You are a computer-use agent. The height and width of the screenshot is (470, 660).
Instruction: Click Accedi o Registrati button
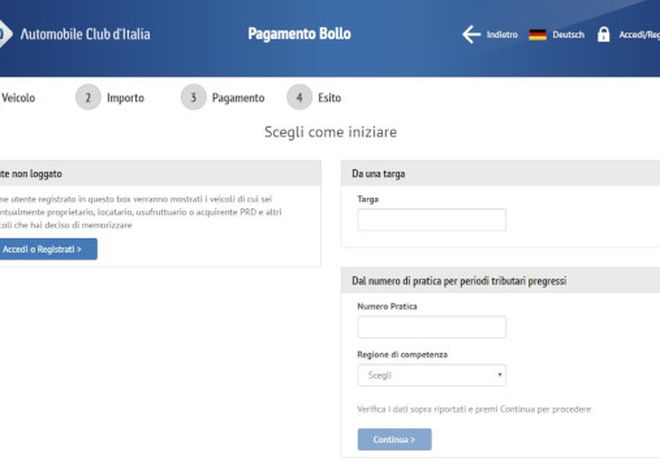tap(48, 249)
